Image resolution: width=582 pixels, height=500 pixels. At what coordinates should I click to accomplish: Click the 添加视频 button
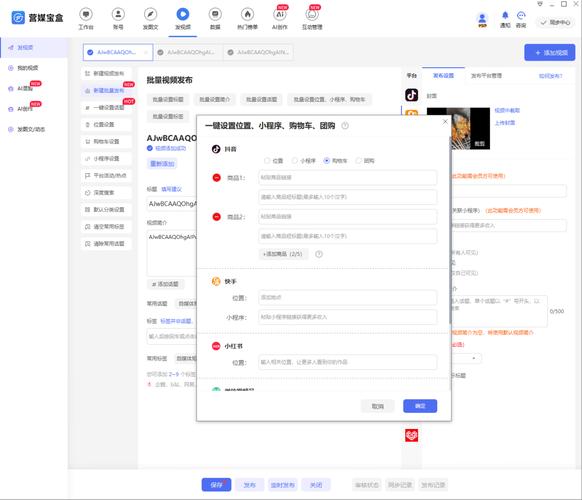point(550,53)
